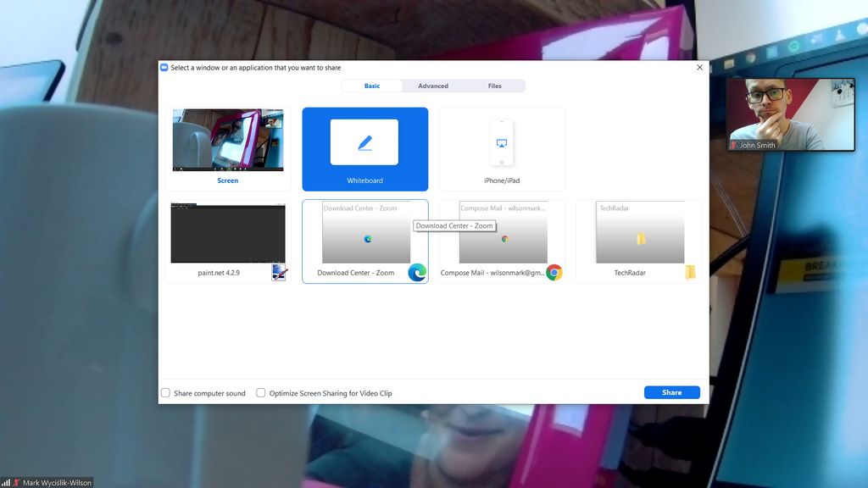The image size is (868, 488).
Task: Click the Chrome icon on the Compose Mail thumbnail
Action: pos(554,272)
